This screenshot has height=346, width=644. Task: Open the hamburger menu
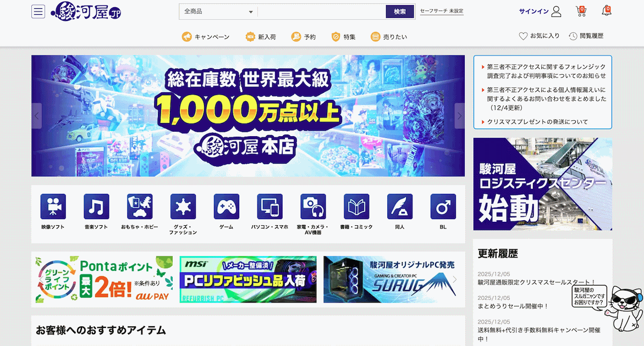(x=37, y=11)
